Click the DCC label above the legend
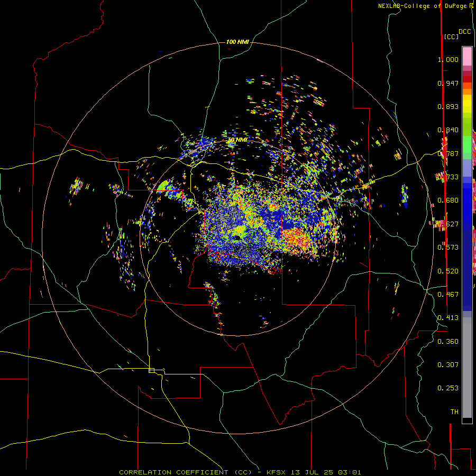This screenshot has height=476, width=476. click(x=465, y=32)
